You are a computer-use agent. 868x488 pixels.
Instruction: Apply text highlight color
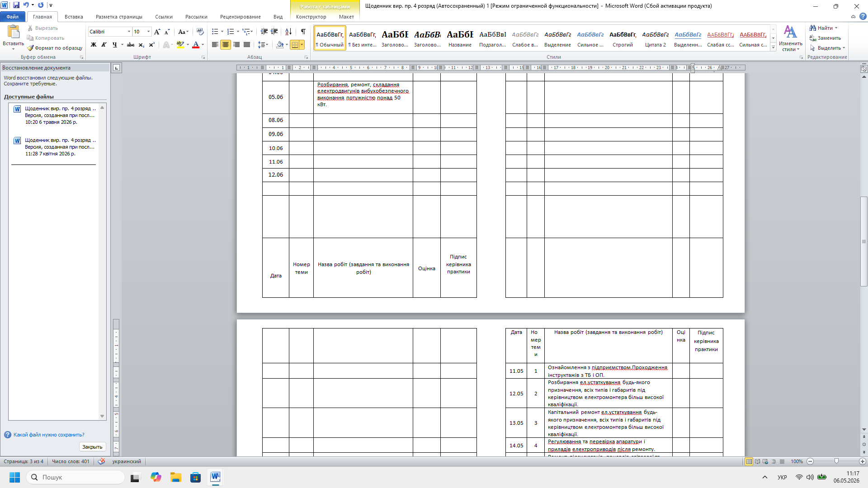tap(180, 45)
